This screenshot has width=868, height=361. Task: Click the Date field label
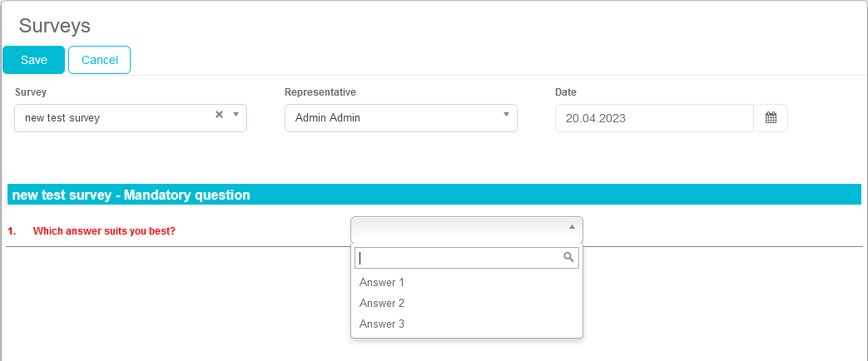pos(566,92)
